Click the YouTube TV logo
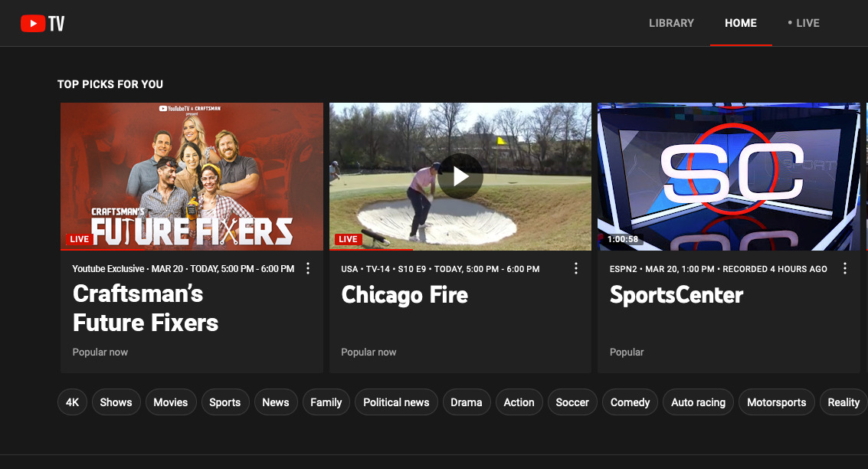Image resolution: width=868 pixels, height=469 pixels. coord(43,23)
